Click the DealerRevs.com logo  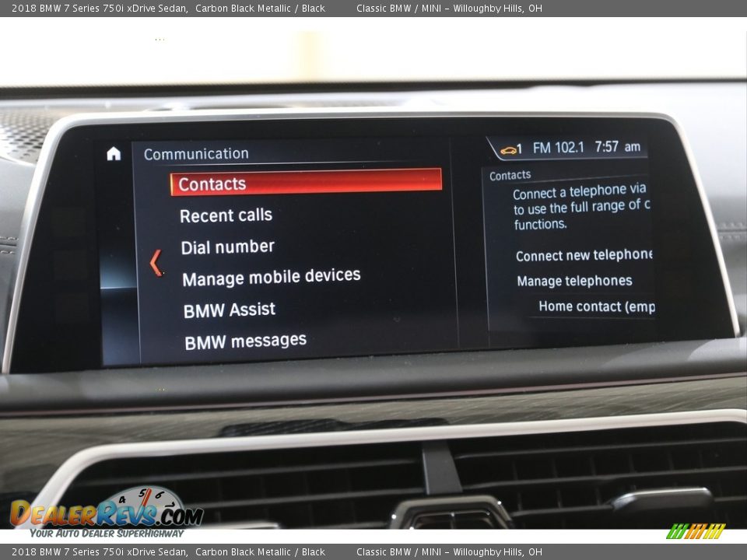(107, 513)
